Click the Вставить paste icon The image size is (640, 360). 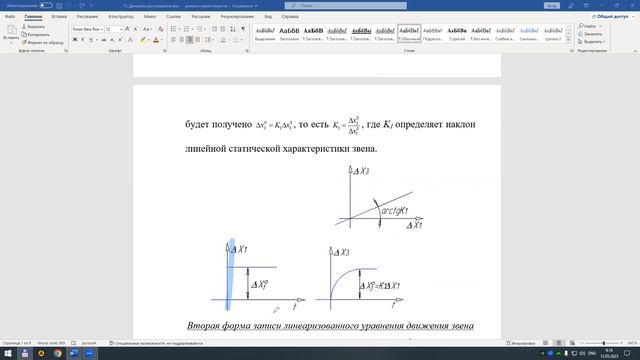[11, 30]
